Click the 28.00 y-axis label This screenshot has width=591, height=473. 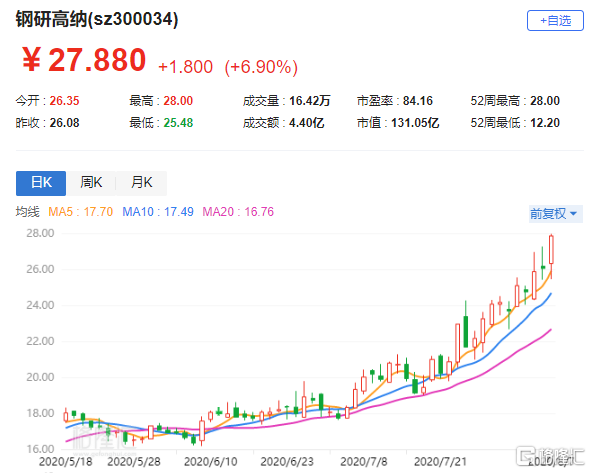tap(40, 233)
